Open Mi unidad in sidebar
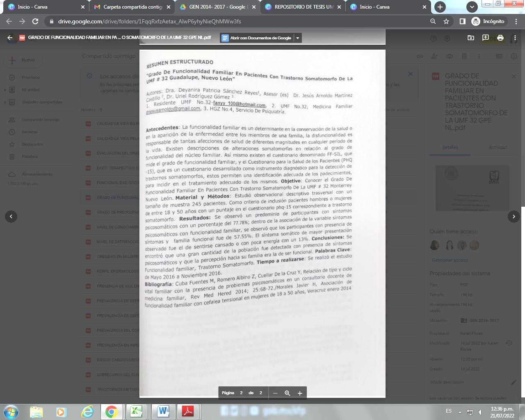This screenshot has width=525, height=420. pyautogui.click(x=31, y=89)
